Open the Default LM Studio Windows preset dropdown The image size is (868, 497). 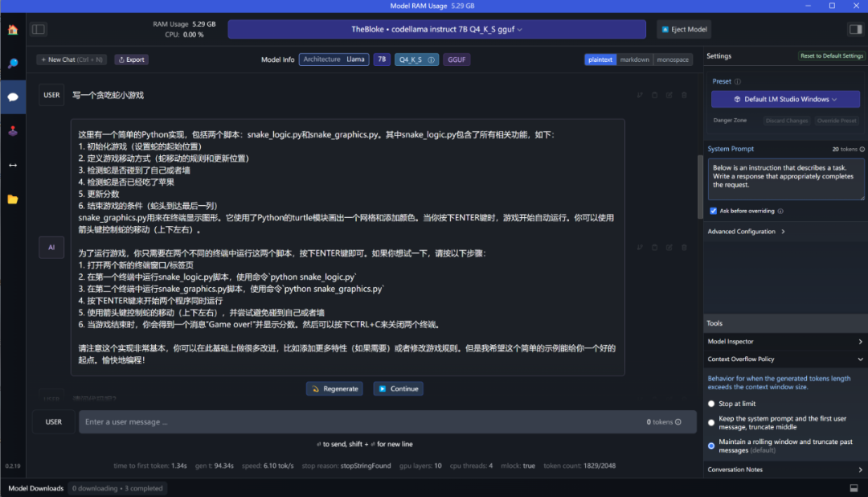pos(784,99)
